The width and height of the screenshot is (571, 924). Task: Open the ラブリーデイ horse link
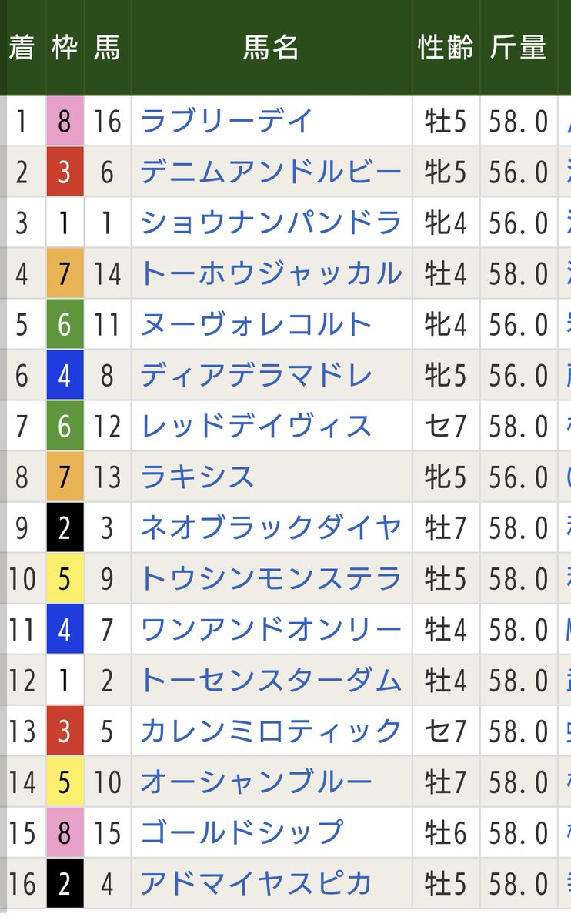(227, 121)
